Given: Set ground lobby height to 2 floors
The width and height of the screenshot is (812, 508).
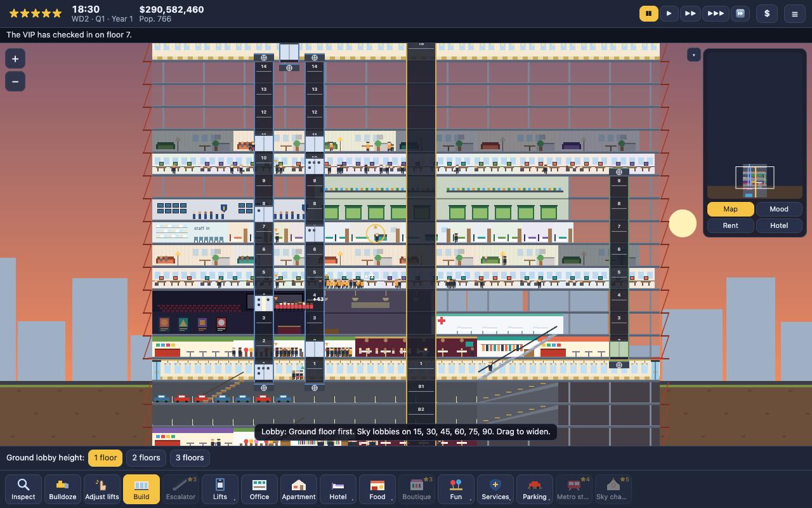Looking at the screenshot, I should pyautogui.click(x=146, y=458).
